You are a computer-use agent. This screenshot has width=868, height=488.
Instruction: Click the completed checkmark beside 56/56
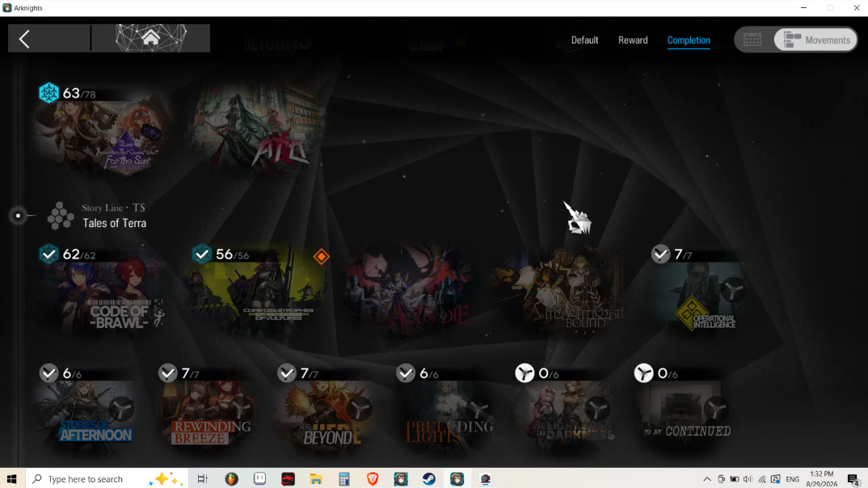point(201,254)
